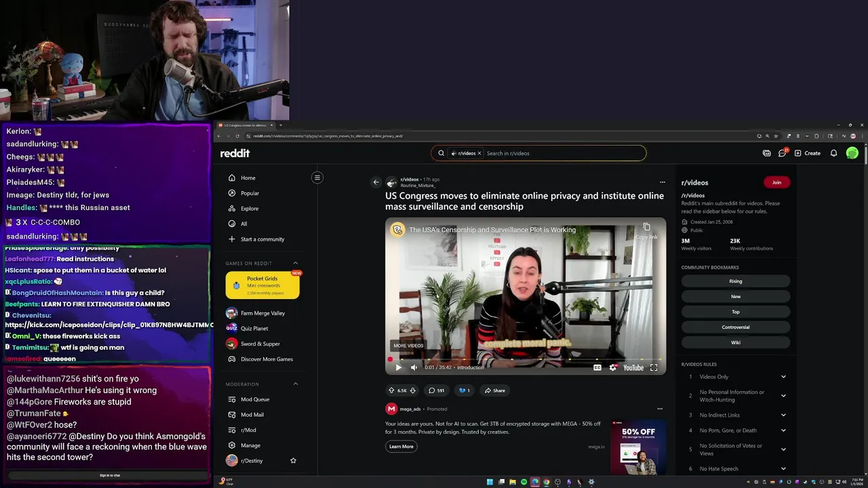Click the search magnifier icon
The width and height of the screenshot is (868, 488).
click(441, 153)
